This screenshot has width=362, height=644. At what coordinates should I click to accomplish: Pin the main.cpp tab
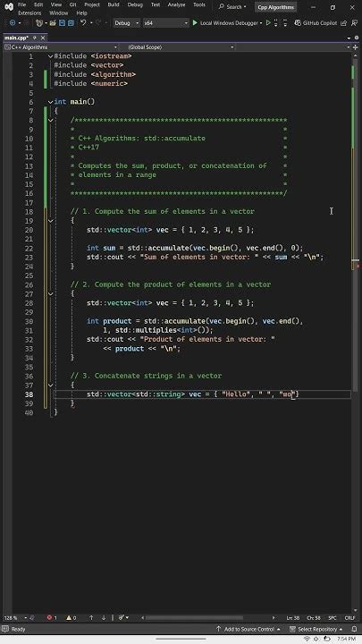[35, 38]
